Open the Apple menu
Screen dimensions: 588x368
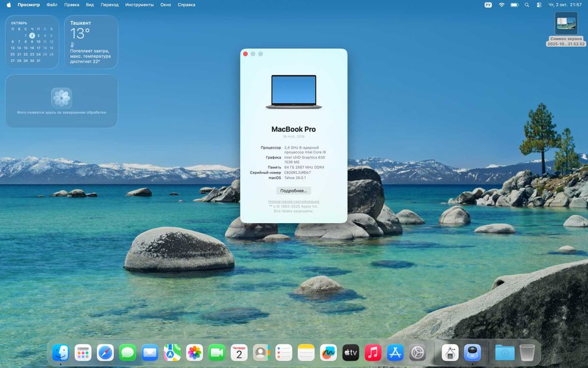pos(9,5)
